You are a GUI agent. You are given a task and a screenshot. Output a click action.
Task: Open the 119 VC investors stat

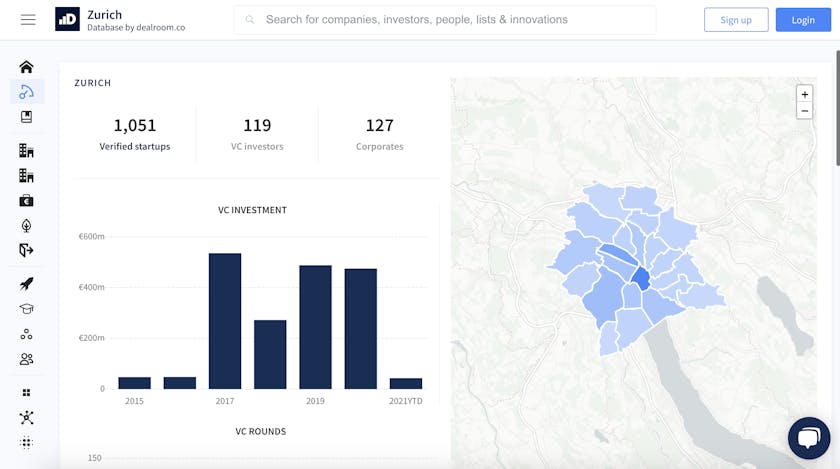click(x=257, y=134)
